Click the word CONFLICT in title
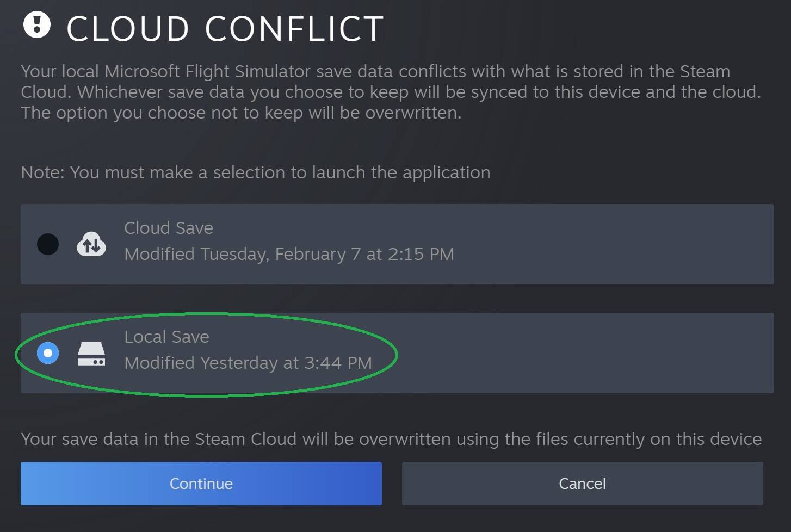This screenshot has width=791, height=532. (x=294, y=29)
